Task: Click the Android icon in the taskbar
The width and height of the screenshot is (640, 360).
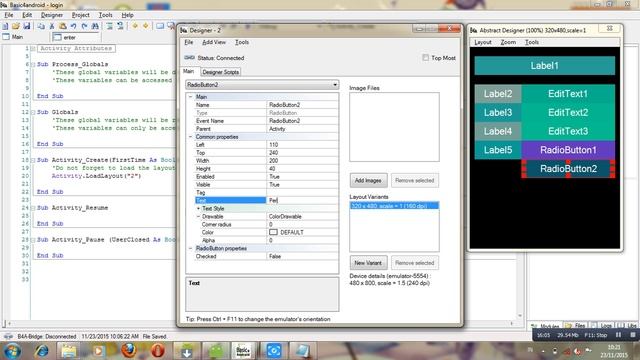Action: [216, 351]
